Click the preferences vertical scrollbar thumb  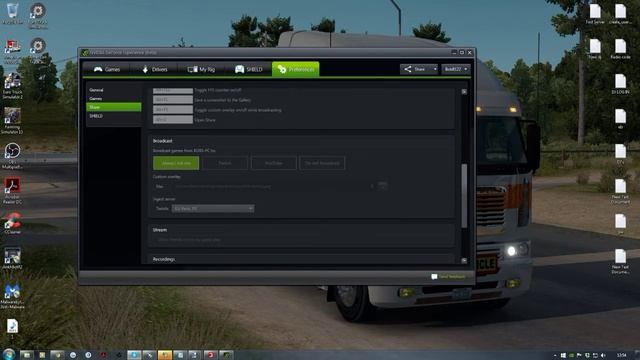pyautogui.click(x=464, y=196)
